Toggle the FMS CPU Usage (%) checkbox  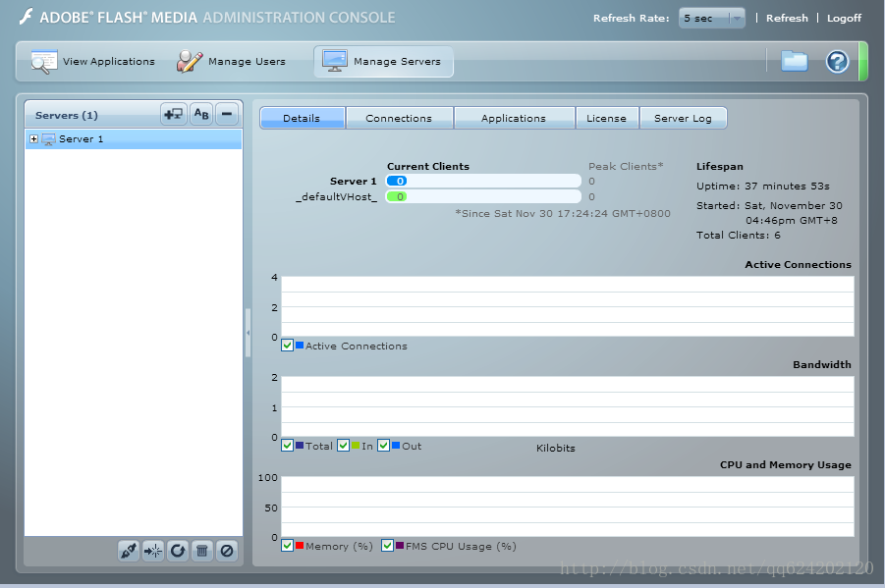coord(387,545)
